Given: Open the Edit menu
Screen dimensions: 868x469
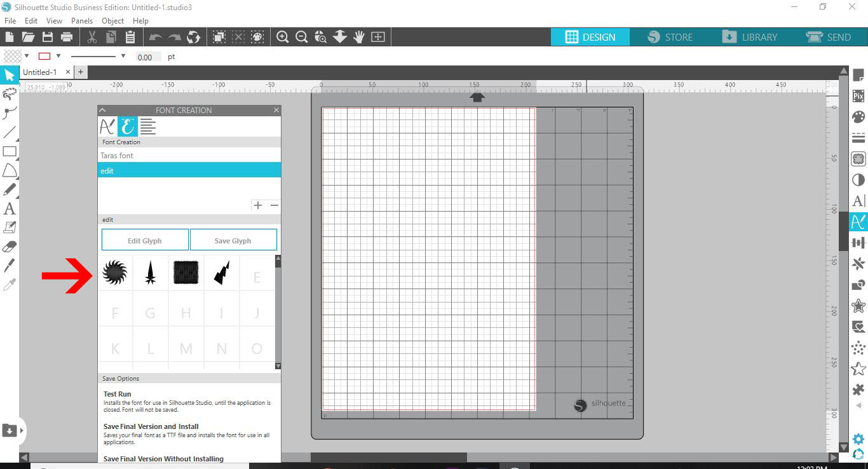Looking at the screenshot, I should (31, 20).
